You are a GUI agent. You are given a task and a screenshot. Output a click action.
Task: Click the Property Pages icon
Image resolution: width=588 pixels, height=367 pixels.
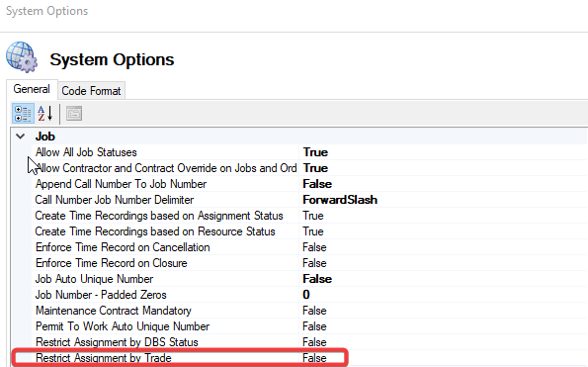(74, 114)
